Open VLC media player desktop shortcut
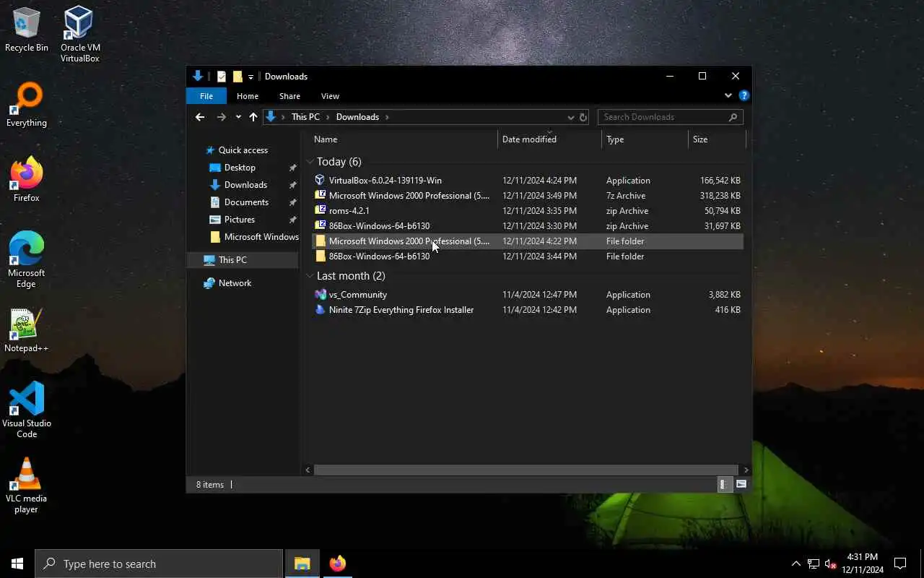924x578 pixels. click(27, 486)
